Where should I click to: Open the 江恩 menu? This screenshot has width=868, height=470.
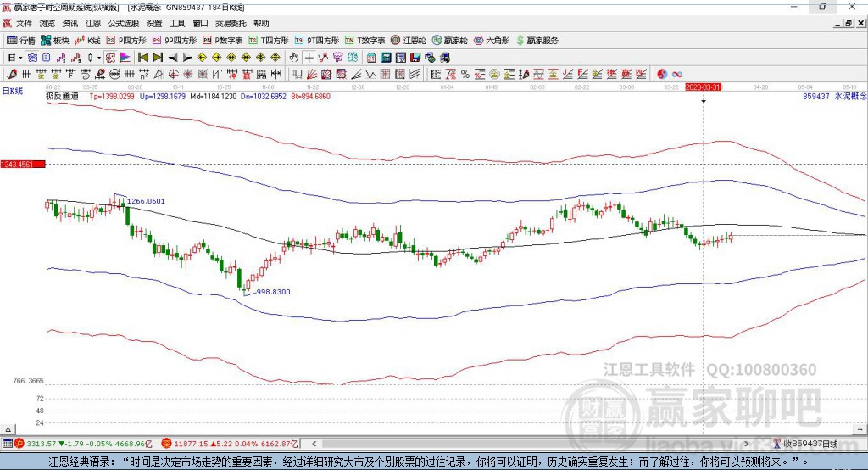93,23
